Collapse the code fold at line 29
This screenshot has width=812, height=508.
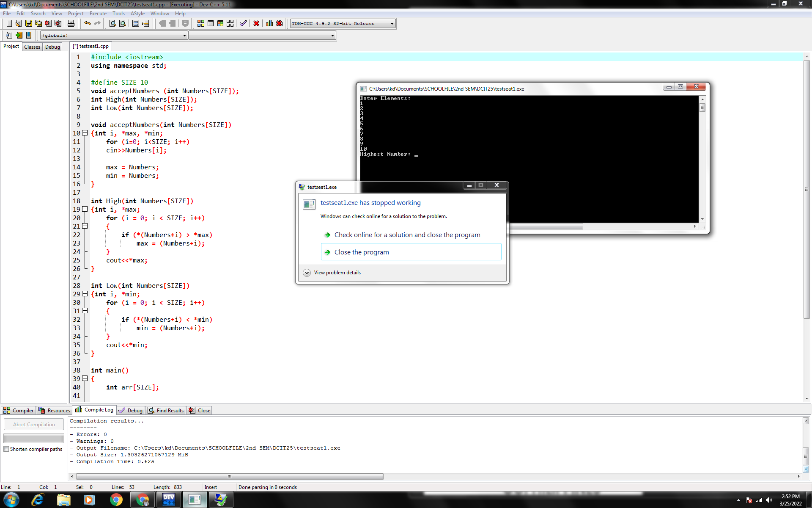85,294
